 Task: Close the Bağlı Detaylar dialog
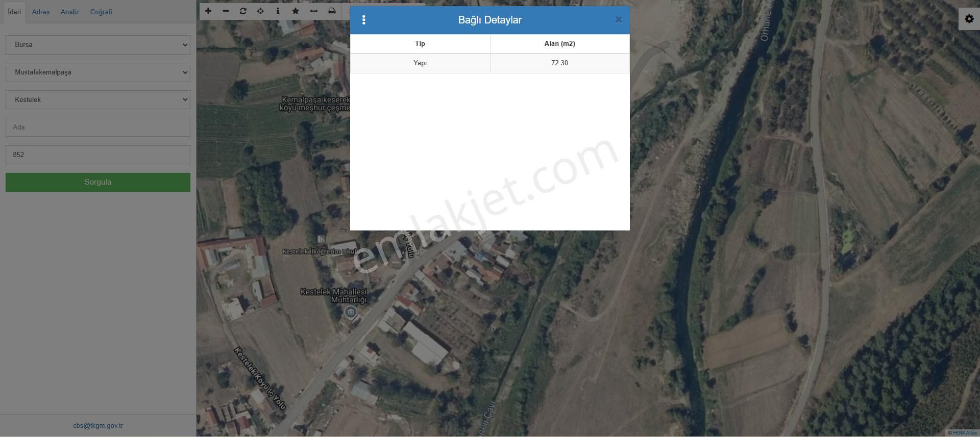(x=618, y=20)
